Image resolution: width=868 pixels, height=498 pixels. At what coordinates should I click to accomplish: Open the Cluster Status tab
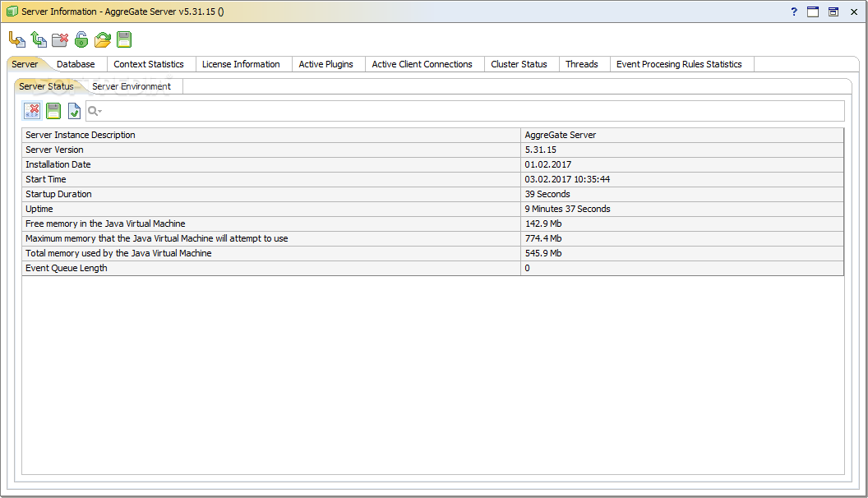click(519, 64)
